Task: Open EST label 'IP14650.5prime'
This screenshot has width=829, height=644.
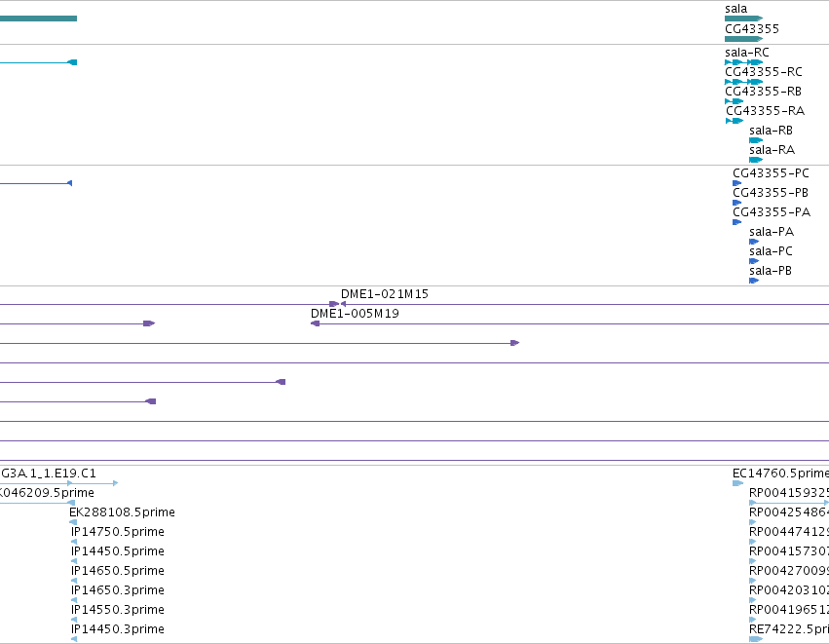Action: (x=117, y=572)
